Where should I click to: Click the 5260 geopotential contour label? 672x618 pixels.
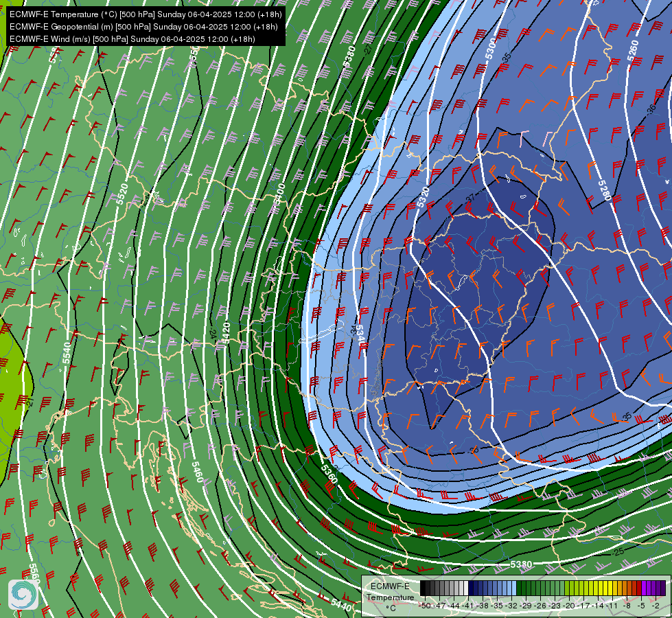pos(633,51)
